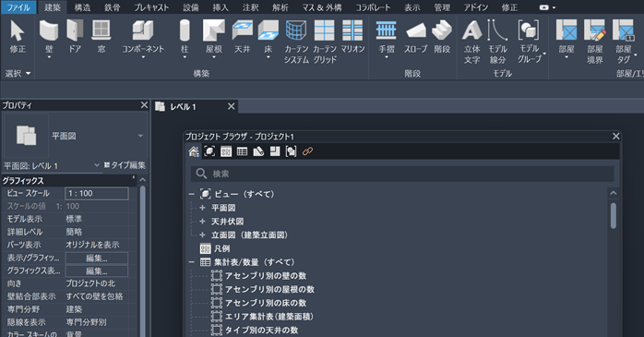Select the モデル線分 (Model Line) tool

[x=497, y=42]
